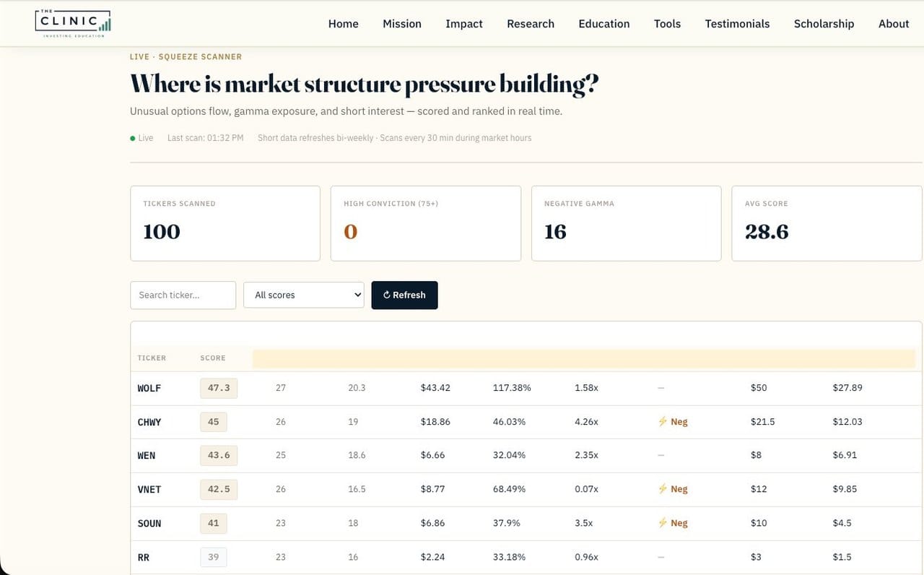Click The Clinic logo

pyautogui.click(x=73, y=23)
